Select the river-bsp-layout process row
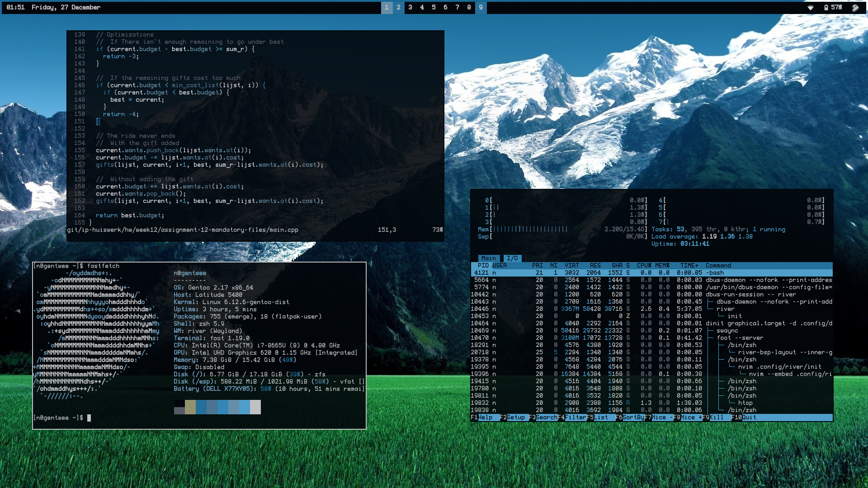 click(x=651, y=352)
